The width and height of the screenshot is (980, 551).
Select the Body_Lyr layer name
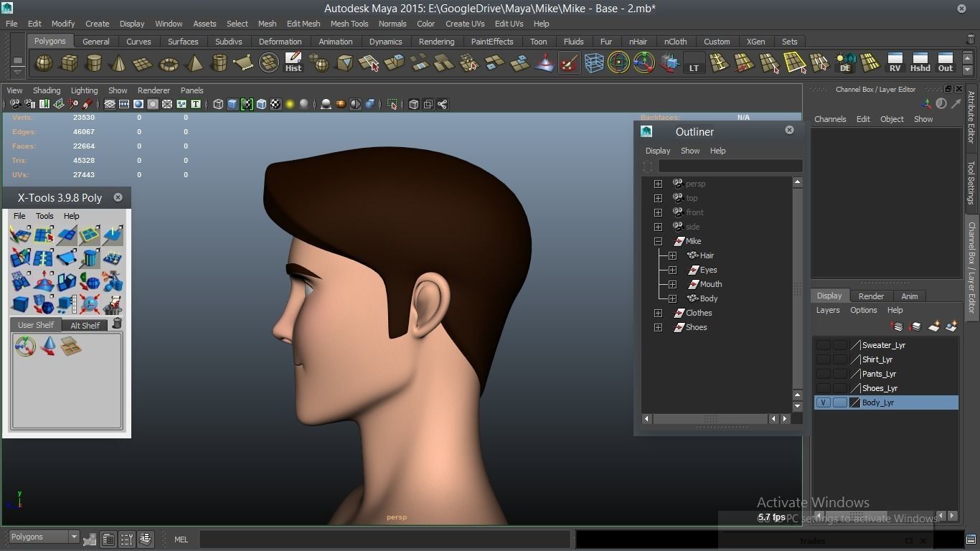[x=878, y=402]
